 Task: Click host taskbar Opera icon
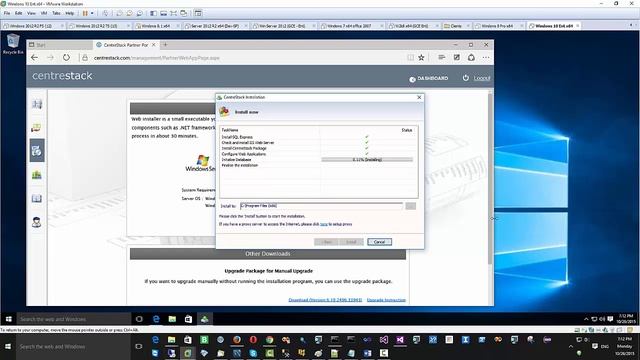(x=253, y=340)
